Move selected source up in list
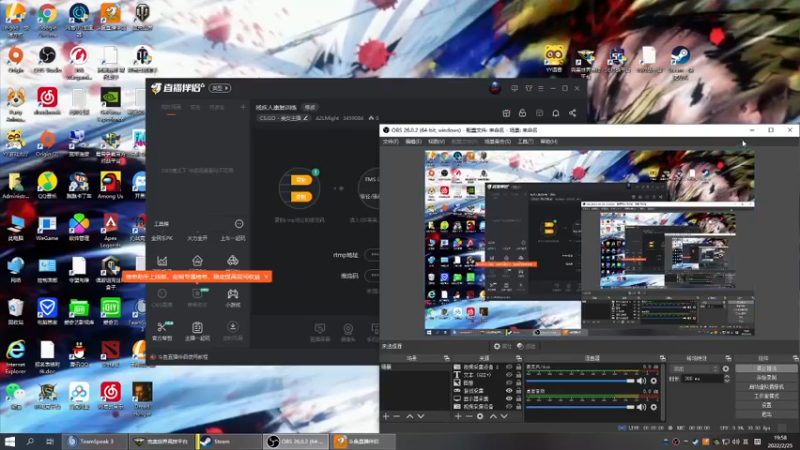 tap(493, 416)
